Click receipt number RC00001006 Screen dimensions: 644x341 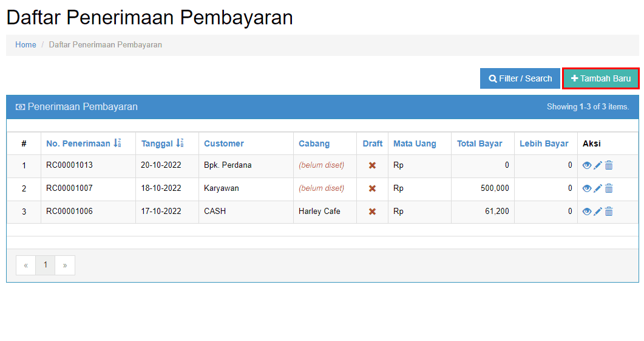[69, 211]
